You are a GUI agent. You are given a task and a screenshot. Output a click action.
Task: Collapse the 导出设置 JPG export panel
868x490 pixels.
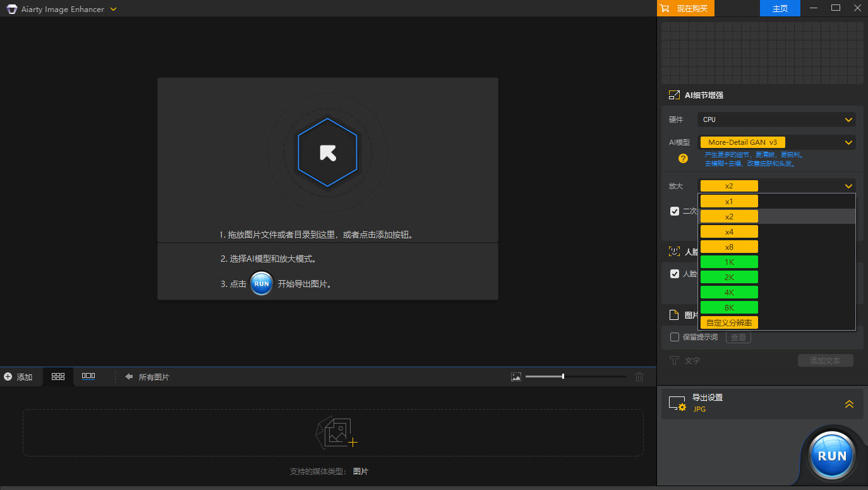849,403
